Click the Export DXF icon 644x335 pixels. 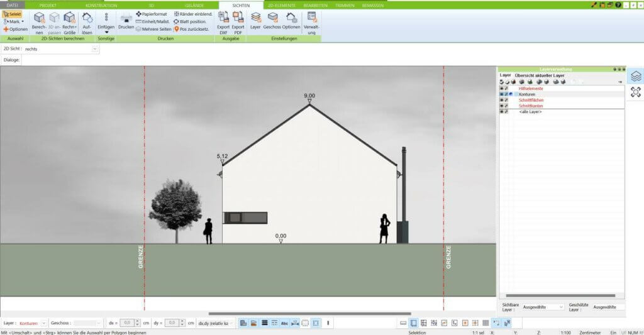point(223,17)
